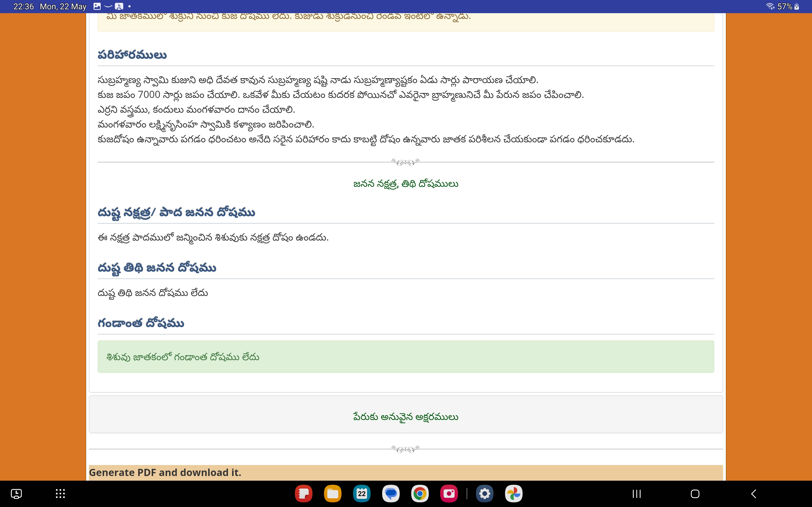The image size is (812, 507).
Task: Tap the Wi-Fi status icon
Action: 770,6
